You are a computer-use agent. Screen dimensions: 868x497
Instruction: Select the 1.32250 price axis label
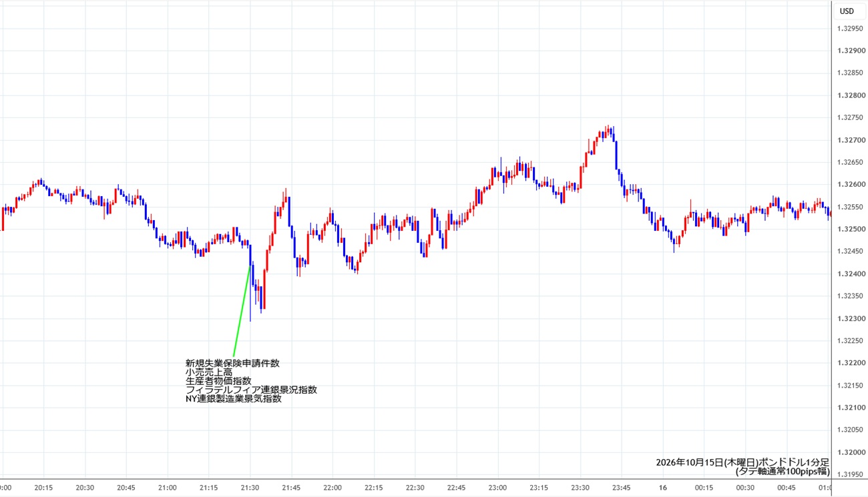[849, 341]
